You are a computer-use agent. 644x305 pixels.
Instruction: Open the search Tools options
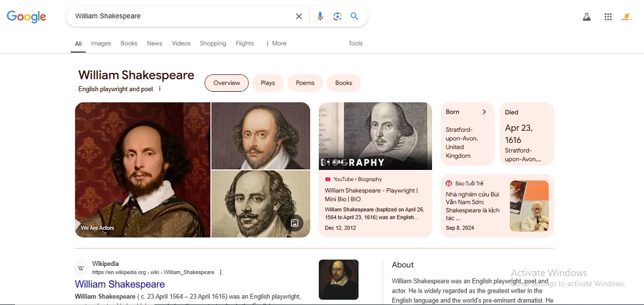356,43
